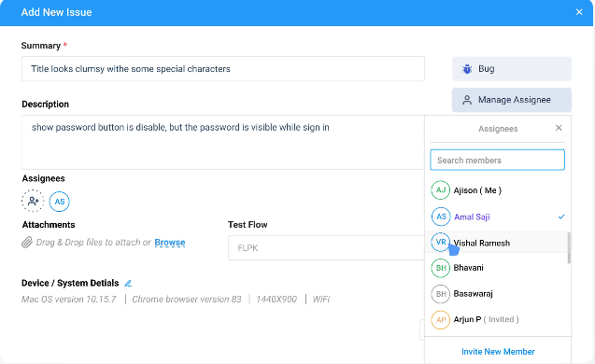Focus the Search members field
The width and height of the screenshot is (595, 364).
pos(497,160)
